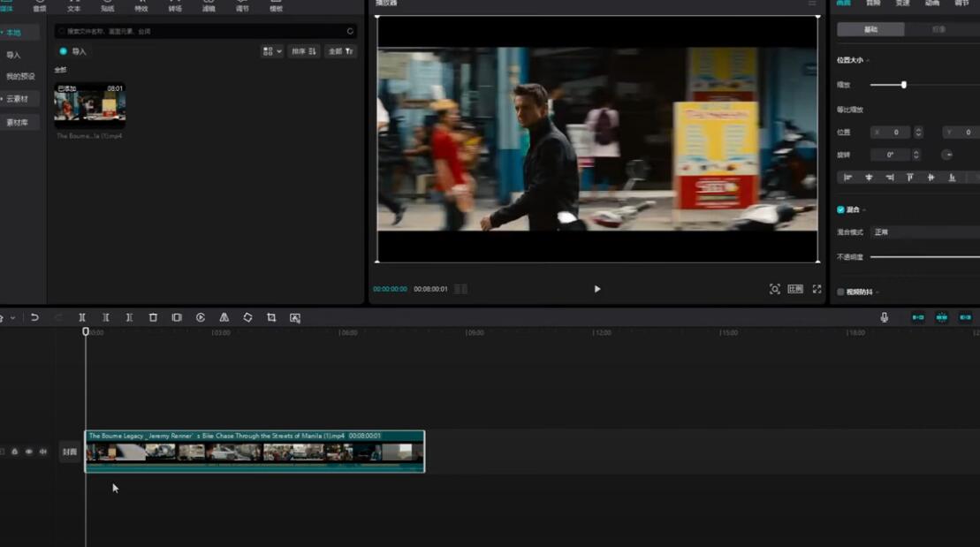Open the fullscreen preview icon
The height and width of the screenshot is (547, 980).
[x=817, y=289]
